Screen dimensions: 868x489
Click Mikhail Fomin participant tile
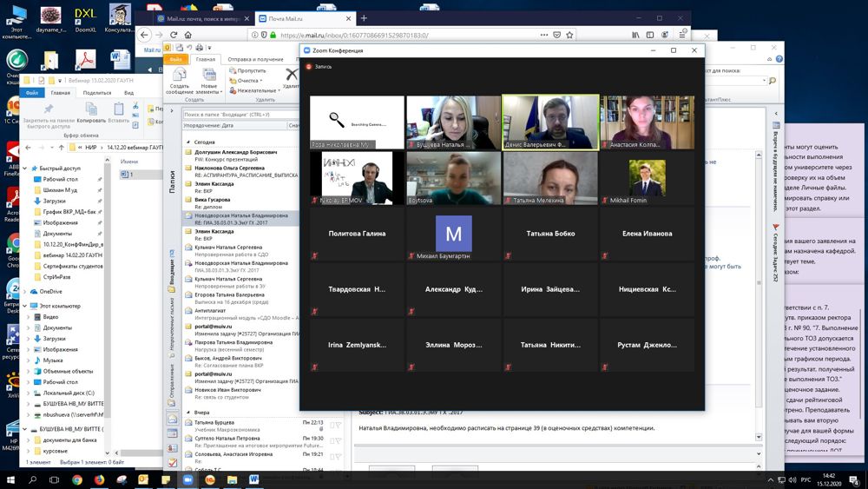[x=647, y=178]
